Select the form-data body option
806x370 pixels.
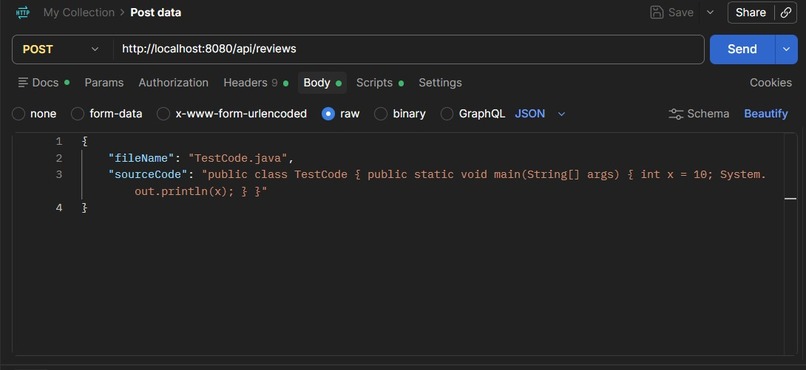tap(77, 114)
